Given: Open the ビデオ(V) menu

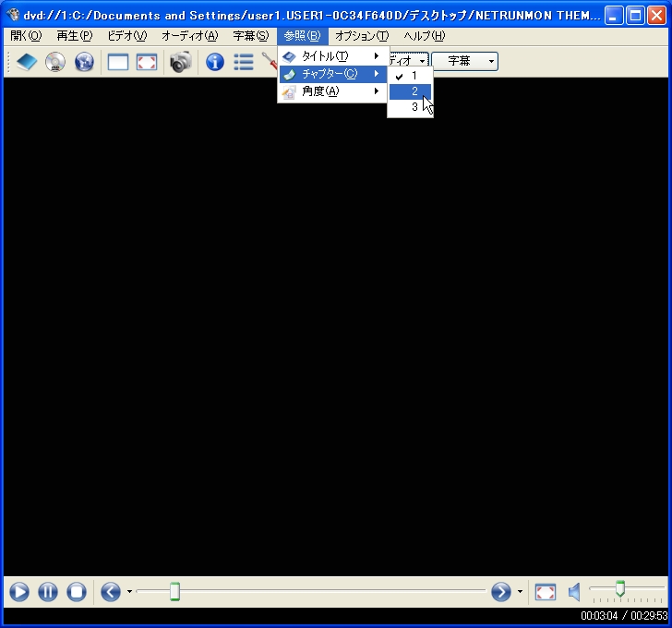Looking at the screenshot, I should 126,36.
